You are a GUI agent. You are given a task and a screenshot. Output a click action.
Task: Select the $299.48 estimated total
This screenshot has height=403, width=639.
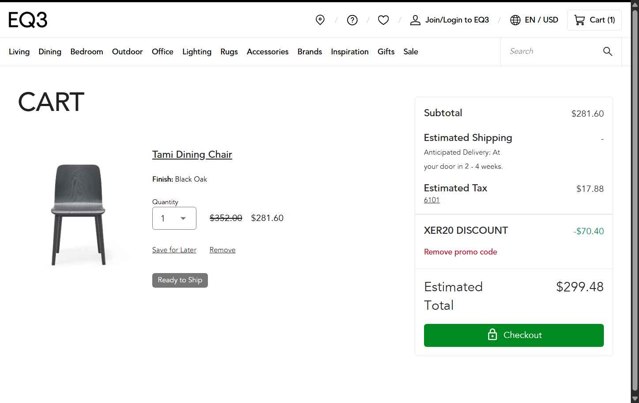580,287
